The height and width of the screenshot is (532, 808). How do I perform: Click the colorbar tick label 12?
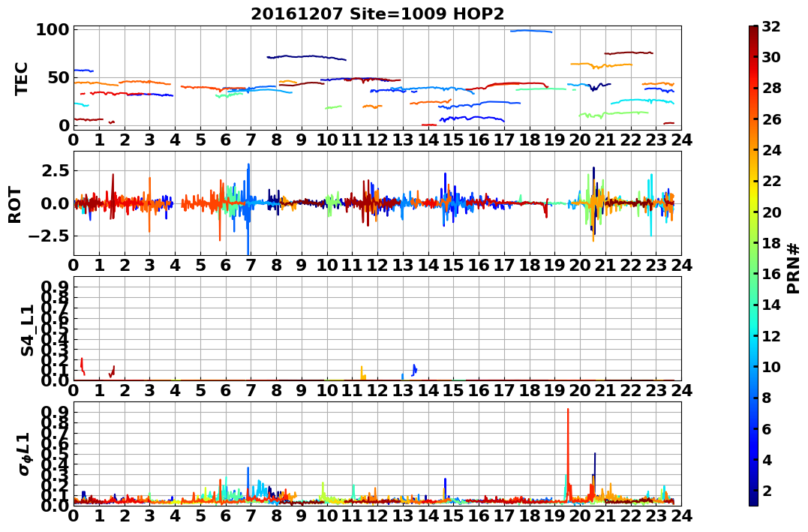click(x=771, y=335)
